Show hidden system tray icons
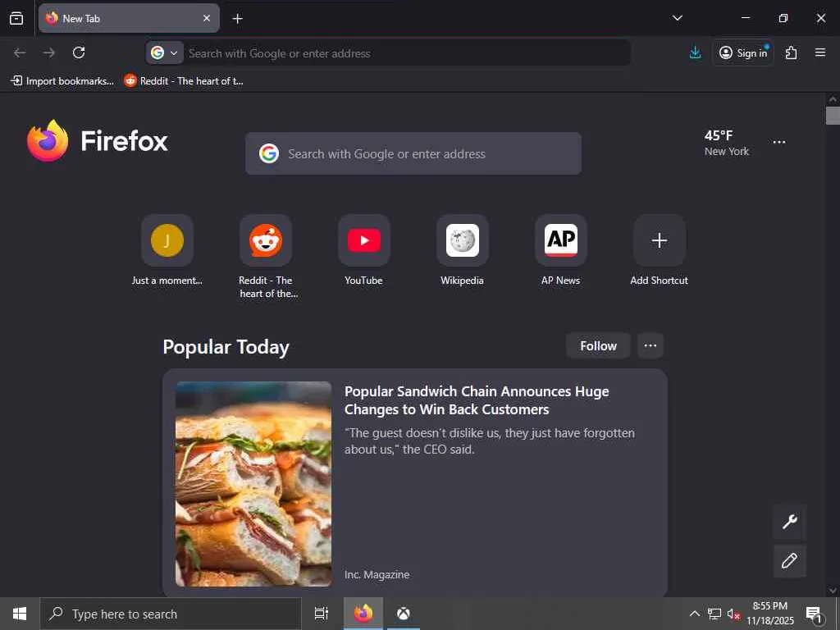 tap(694, 614)
